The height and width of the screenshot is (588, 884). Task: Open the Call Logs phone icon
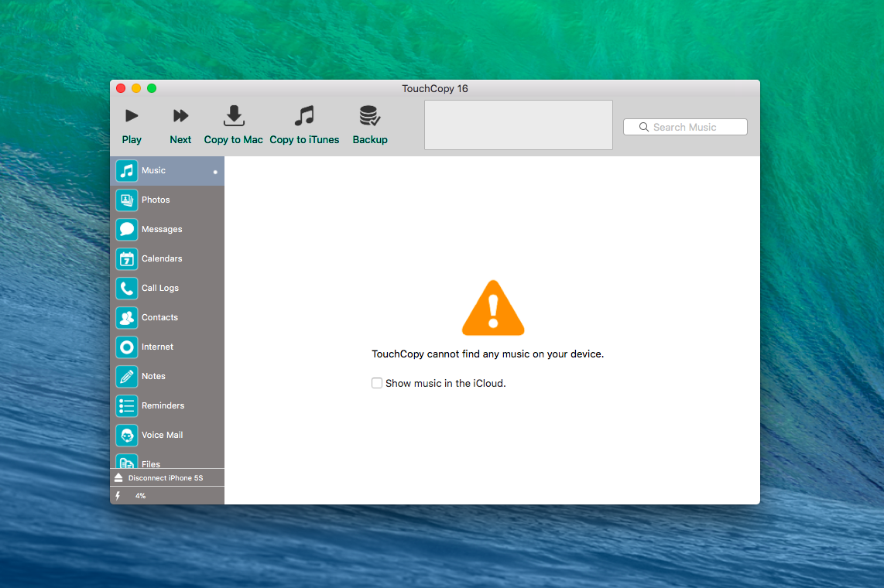pos(127,289)
